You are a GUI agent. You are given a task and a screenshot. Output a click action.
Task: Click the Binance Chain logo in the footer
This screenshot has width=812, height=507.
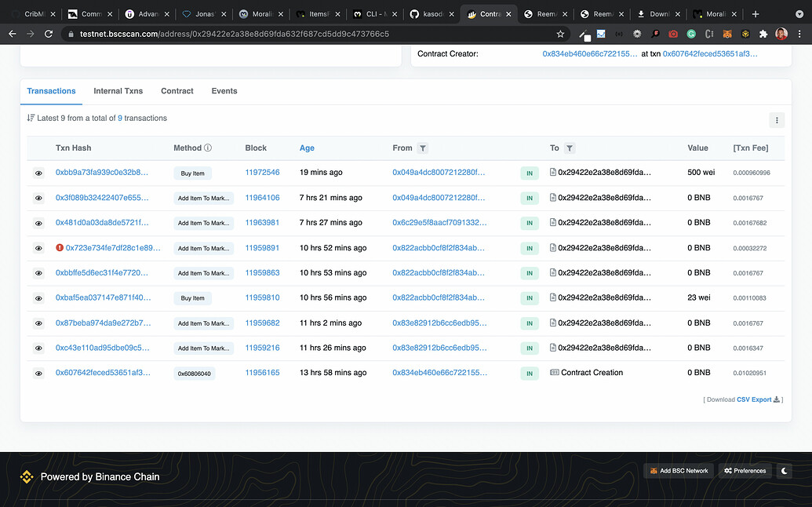coord(26,476)
